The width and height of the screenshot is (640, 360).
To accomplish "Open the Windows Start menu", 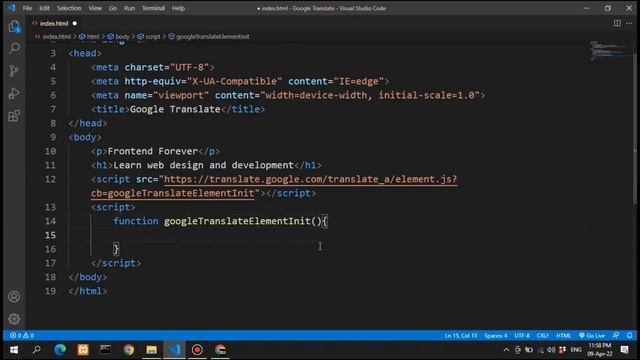I will point(14,350).
